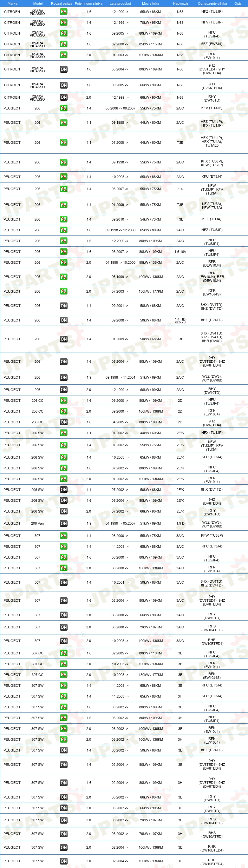Click PB icon in 307 CC RFK (EW10J4S) row
The image size is (248, 868).
[64, 675]
